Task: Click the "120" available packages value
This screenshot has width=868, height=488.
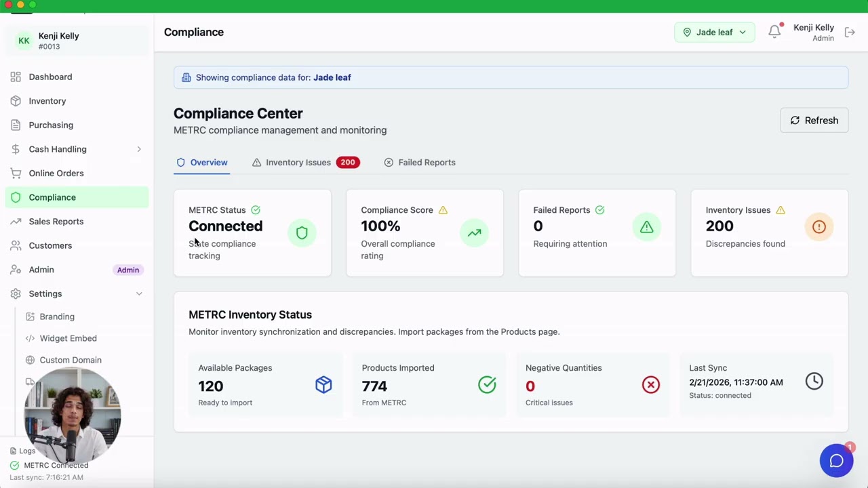Action: pyautogui.click(x=211, y=386)
